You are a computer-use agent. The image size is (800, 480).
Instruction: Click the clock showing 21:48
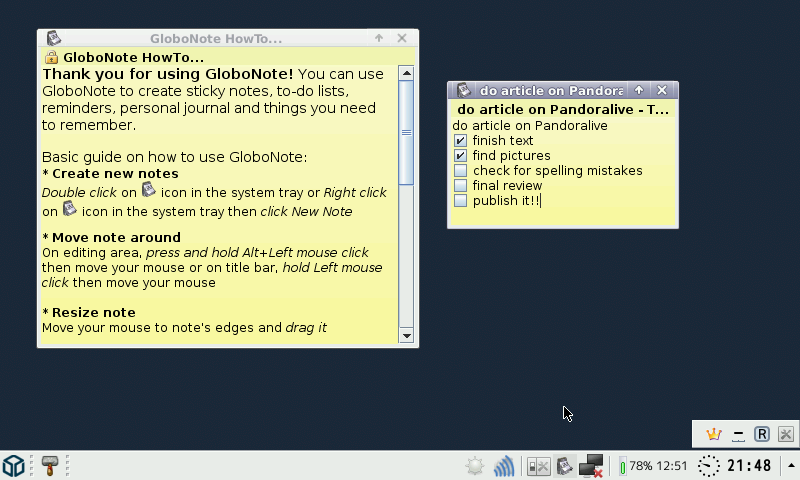[x=749, y=466]
